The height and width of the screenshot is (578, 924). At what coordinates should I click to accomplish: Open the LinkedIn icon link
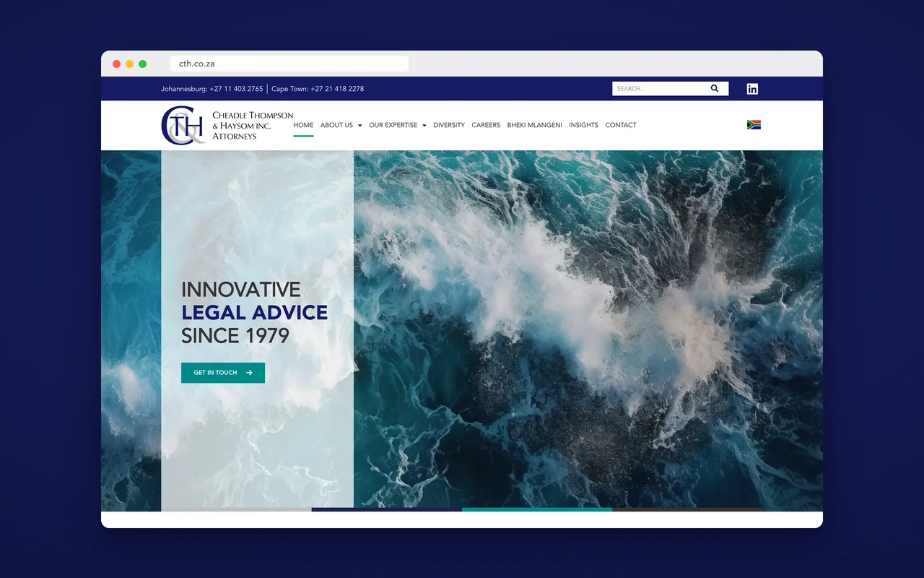(752, 89)
